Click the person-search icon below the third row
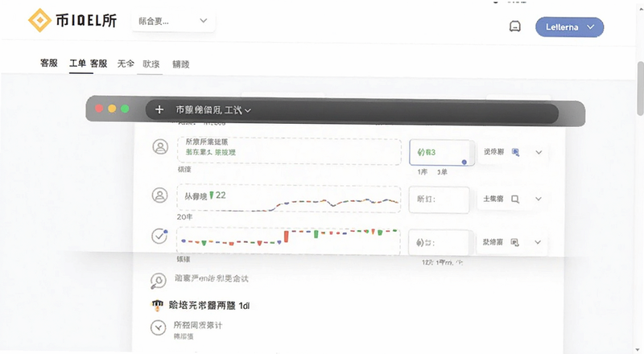Image resolution: width=644 pixels, height=354 pixels. [x=158, y=281]
